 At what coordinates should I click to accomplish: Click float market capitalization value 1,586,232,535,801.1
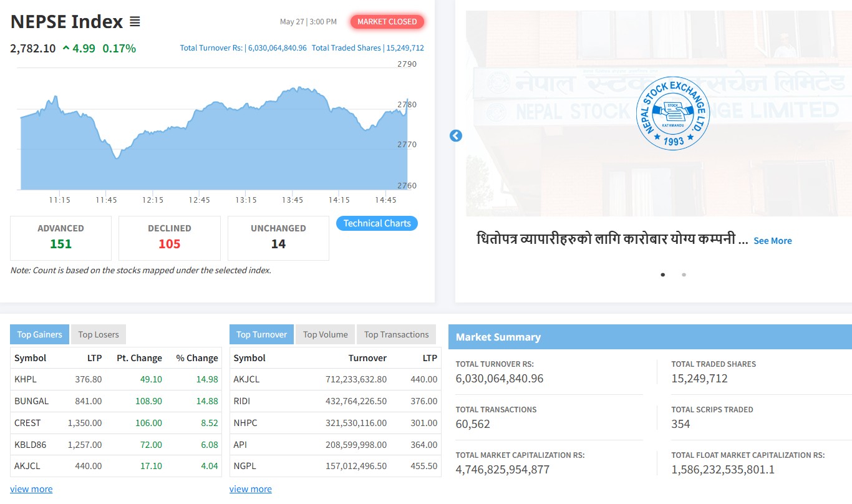[x=723, y=470]
